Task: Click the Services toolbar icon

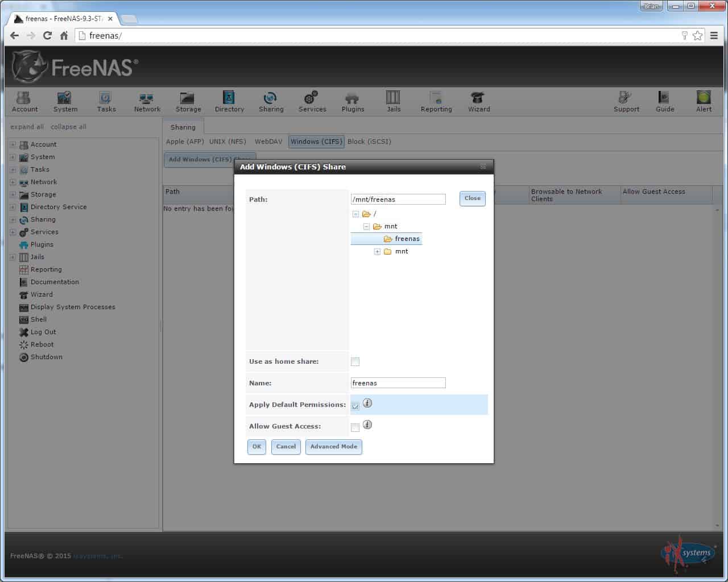Action: pyautogui.click(x=312, y=102)
